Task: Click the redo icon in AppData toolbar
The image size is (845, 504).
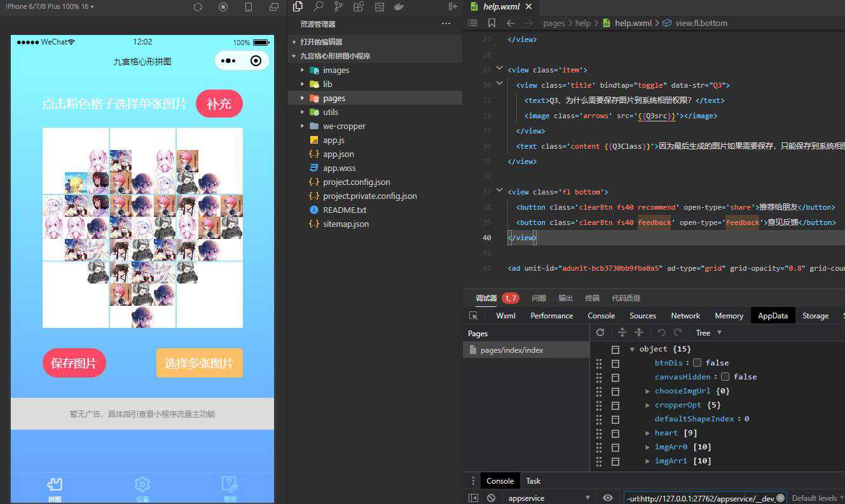Action: pyautogui.click(x=678, y=332)
